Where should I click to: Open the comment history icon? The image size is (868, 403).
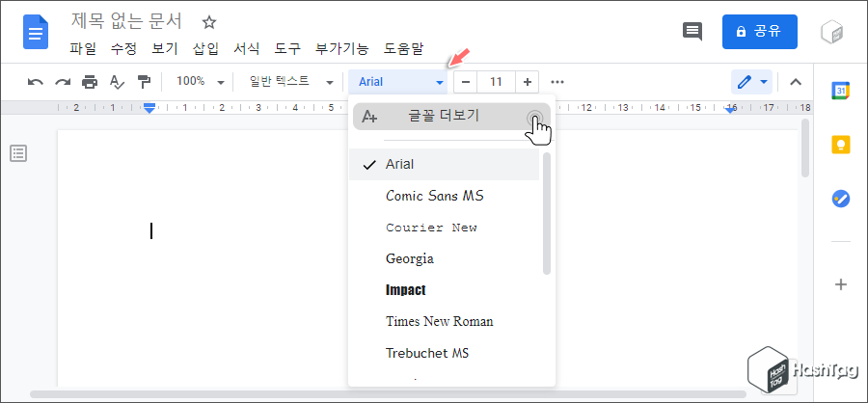(692, 32)
